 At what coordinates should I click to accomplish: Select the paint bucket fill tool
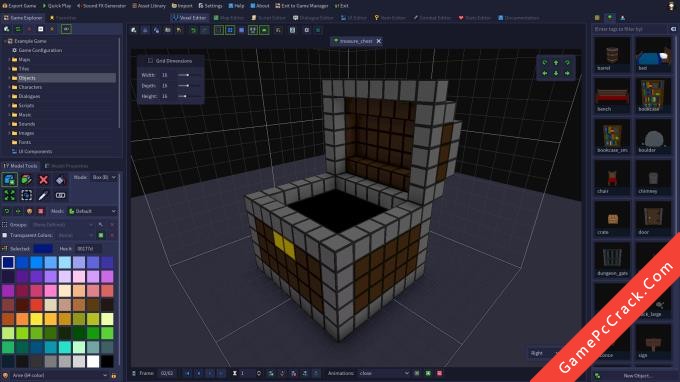tap(60, 180)
